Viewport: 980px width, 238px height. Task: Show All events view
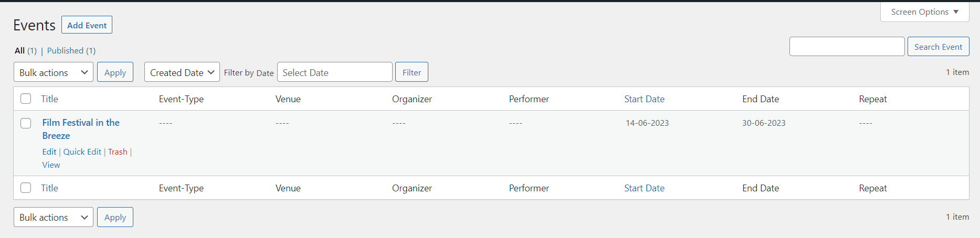(20, 51)
